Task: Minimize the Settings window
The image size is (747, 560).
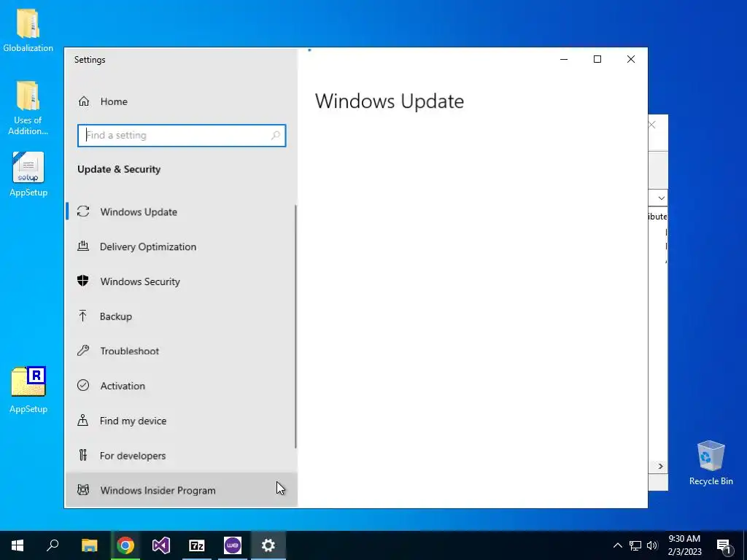Action: coord(564,59)
